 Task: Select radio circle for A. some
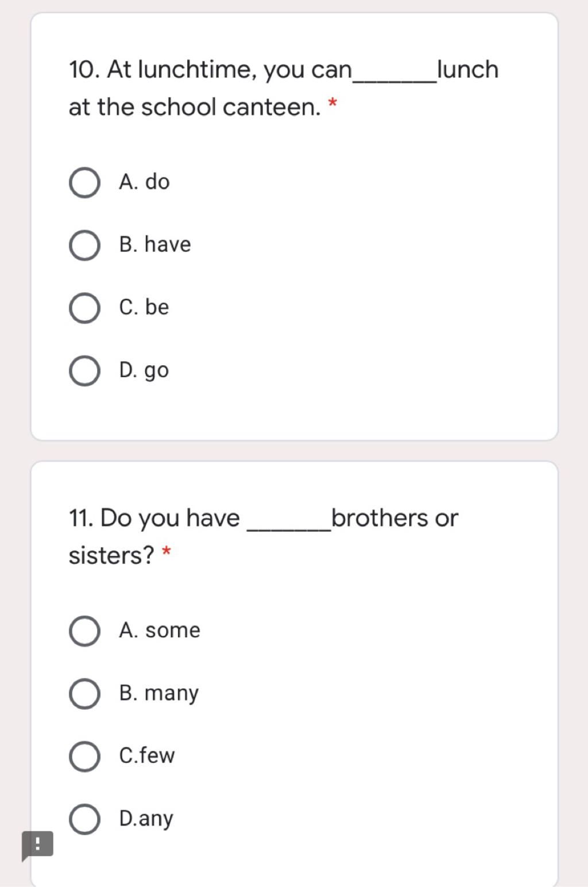click(84, 631)
